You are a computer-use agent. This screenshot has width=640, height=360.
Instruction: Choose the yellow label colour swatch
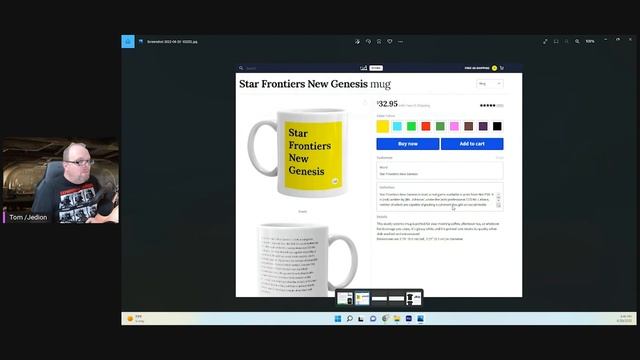click(383, 127)
